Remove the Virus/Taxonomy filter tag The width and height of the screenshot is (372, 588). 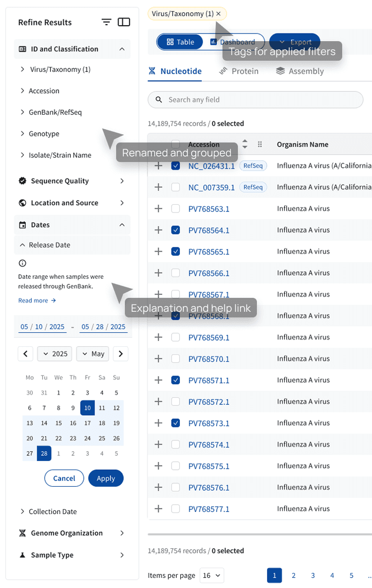[x=218, y=14]
